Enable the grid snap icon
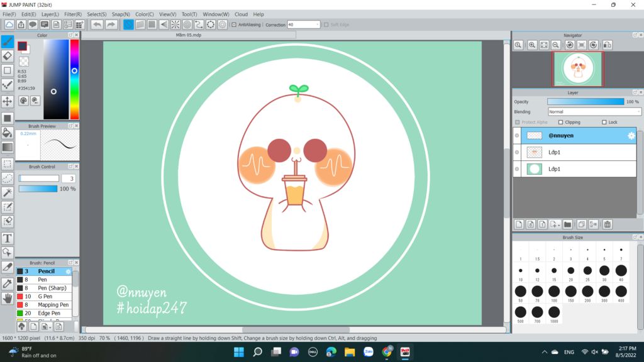644x362 pixels. click(152, 25)
